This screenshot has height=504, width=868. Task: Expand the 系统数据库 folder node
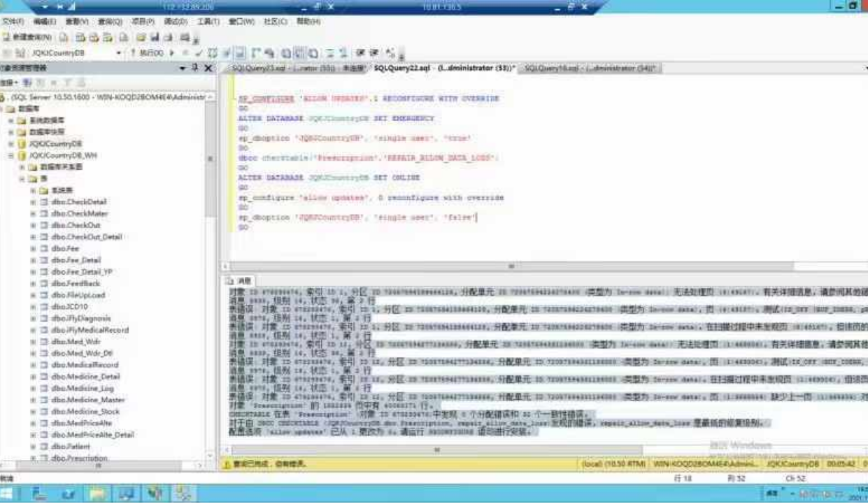12,120
